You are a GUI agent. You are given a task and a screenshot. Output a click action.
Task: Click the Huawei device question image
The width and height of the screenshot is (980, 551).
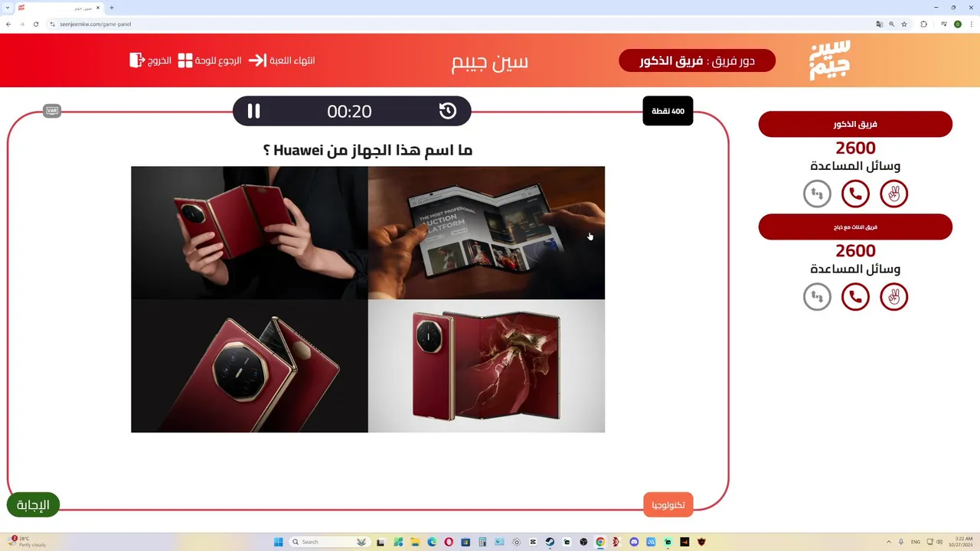(367, 299)
